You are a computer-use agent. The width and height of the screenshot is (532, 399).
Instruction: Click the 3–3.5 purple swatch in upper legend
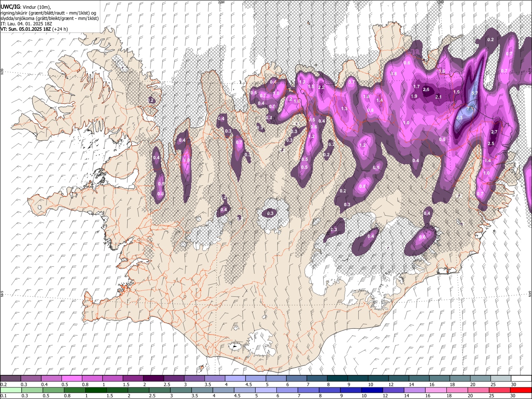click(x=194, y=379)
